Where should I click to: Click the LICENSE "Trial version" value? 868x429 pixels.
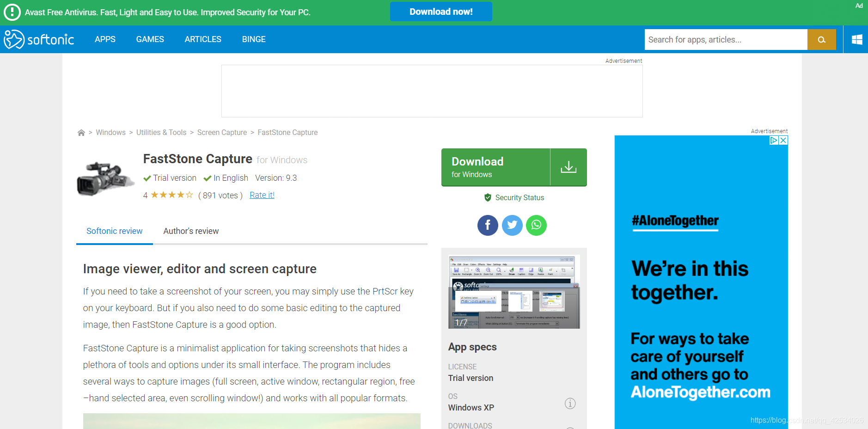[x=471, y=378]
